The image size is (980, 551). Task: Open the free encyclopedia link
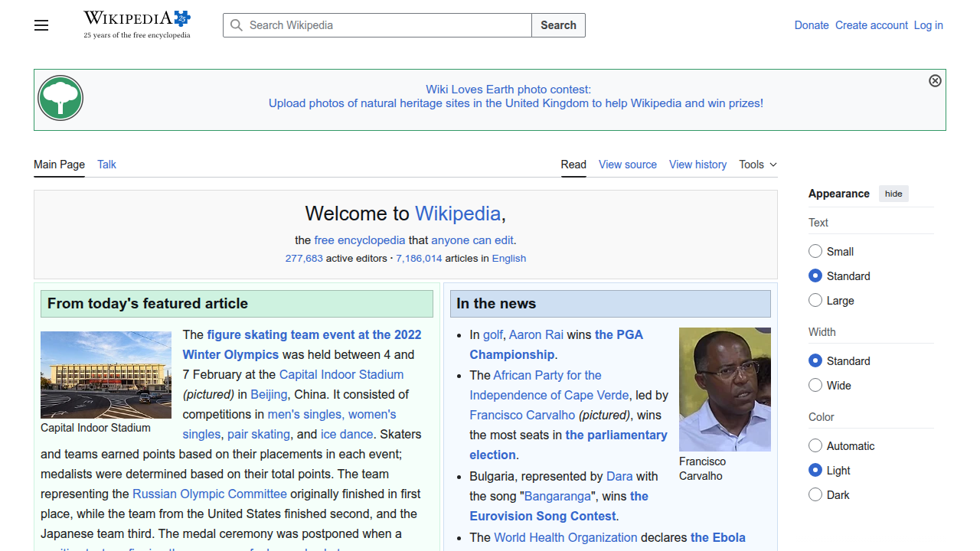tap(360, 240)
